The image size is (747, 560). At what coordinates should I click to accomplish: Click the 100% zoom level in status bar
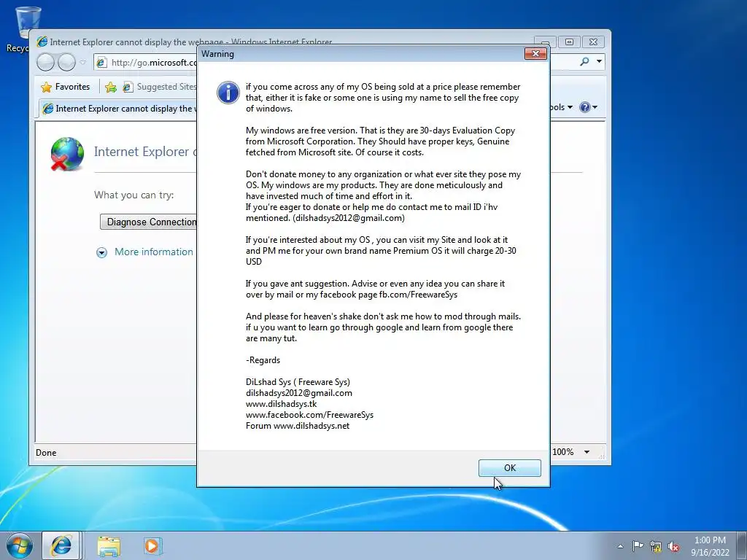coord(562,452)
